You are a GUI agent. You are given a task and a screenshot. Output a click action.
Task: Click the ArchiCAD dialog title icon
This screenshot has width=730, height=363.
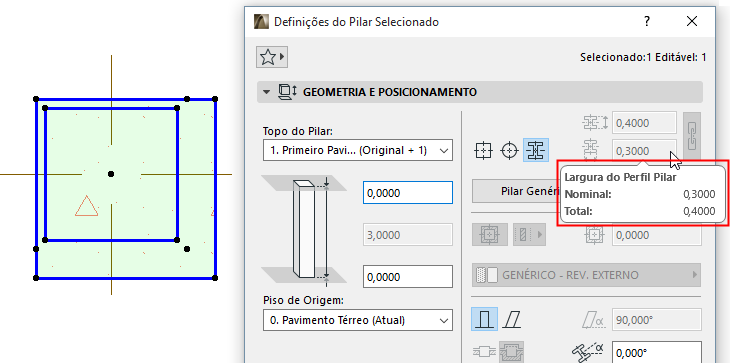point(261,21)
